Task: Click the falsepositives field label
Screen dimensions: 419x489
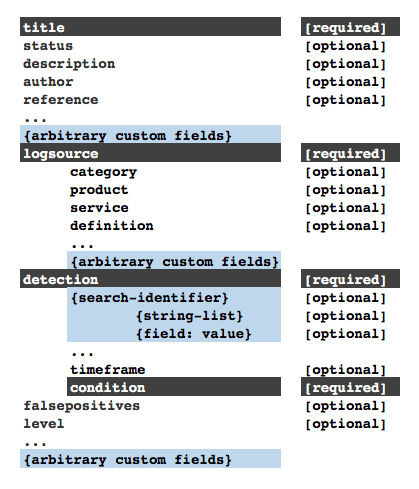Action: (81, 406)
